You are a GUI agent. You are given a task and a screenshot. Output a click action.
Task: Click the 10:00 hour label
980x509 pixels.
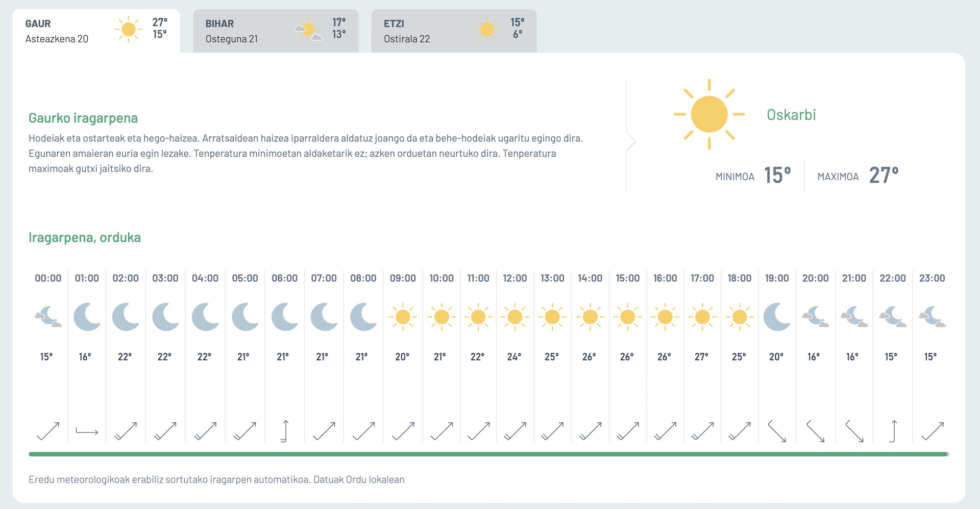pos(442,278)
